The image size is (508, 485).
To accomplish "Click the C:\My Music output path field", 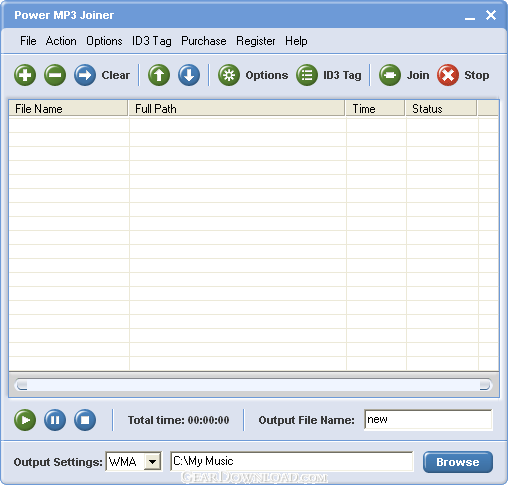I will [x=292, y=461].
